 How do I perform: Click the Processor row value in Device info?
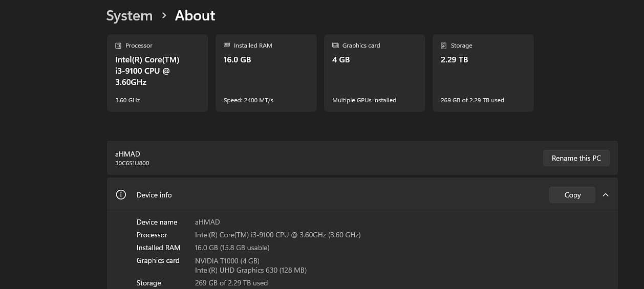278,235
